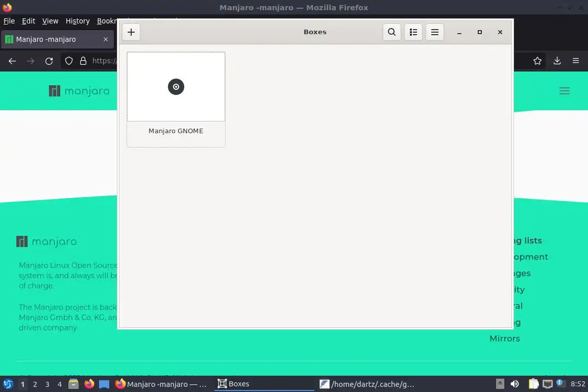Click the Manjaro logo in page header

click(x=79, y=91)
